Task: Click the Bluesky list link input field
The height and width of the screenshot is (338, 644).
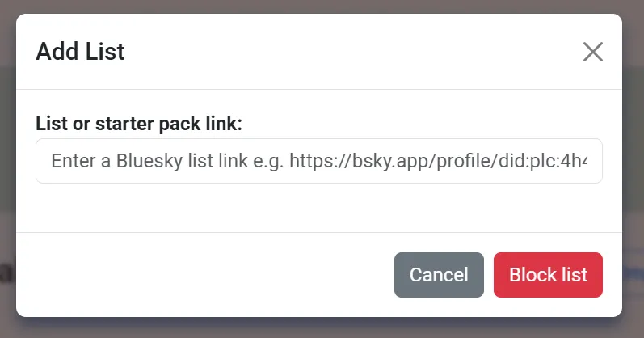Action: (x=319, y=161)
